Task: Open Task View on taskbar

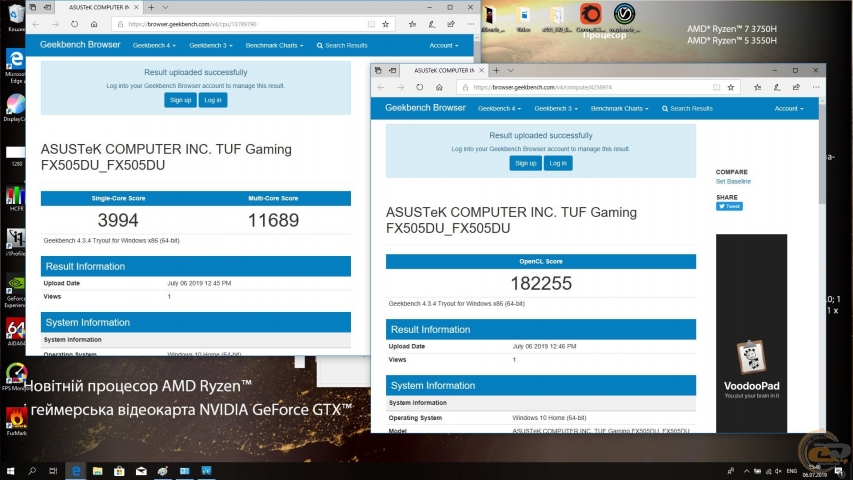Action: click(53, 471)
